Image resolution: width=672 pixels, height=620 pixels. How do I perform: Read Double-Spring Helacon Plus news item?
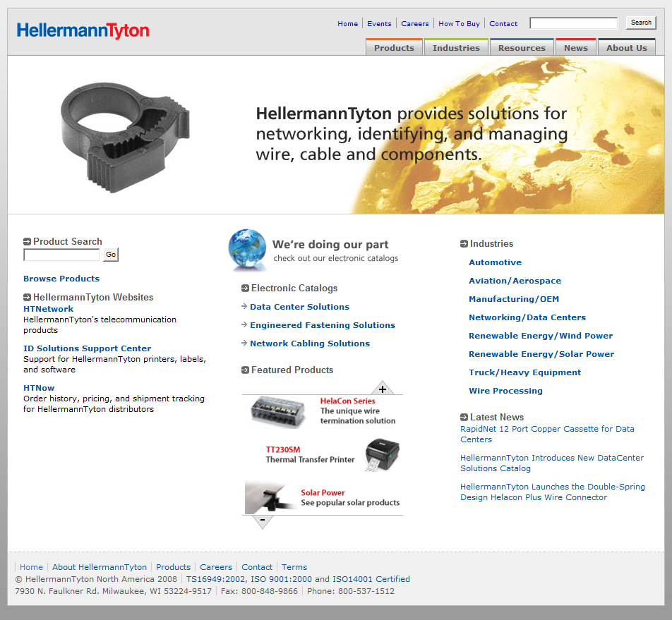click(553, 492)
